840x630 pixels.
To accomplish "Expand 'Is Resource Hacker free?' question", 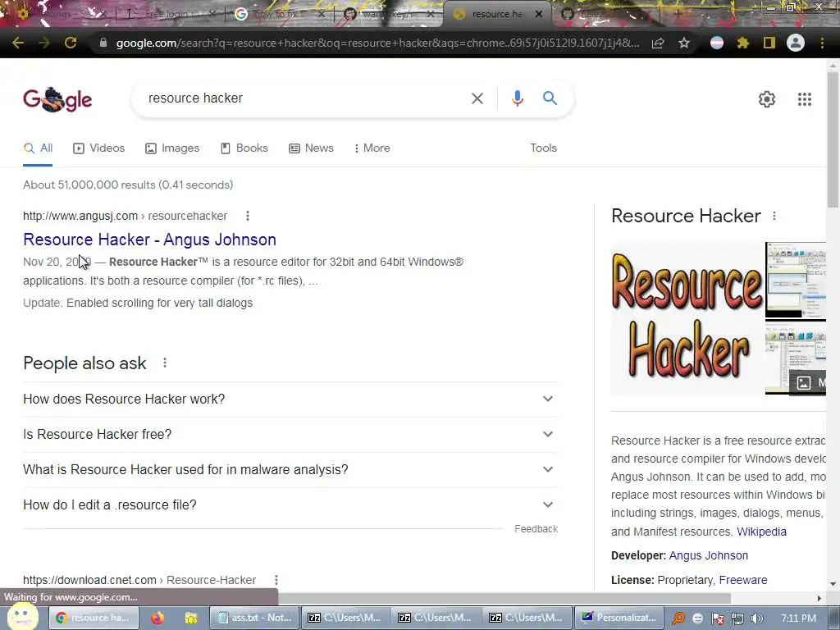I will click(290, 435).
